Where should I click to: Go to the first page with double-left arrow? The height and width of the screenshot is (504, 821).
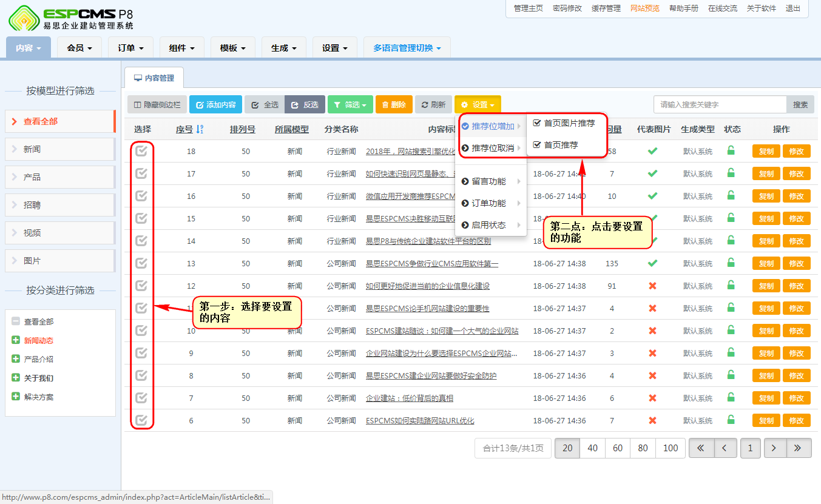tap(701, 448)
